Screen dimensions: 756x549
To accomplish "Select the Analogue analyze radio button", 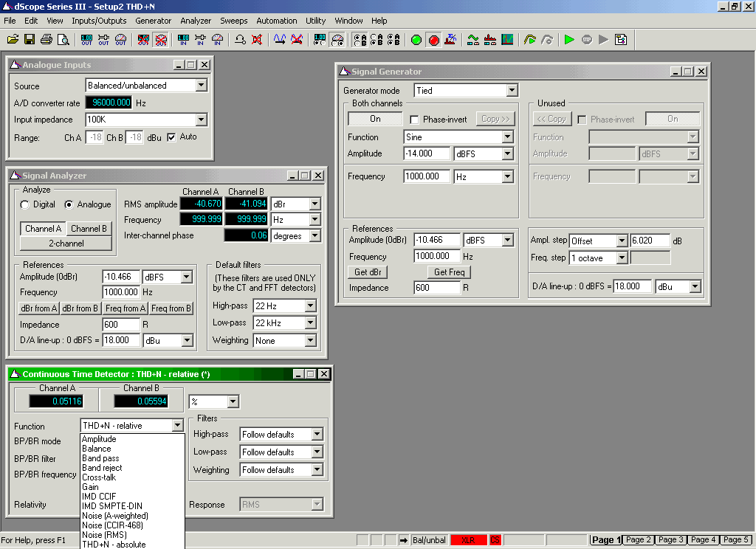I will click(x=69, y=205).
